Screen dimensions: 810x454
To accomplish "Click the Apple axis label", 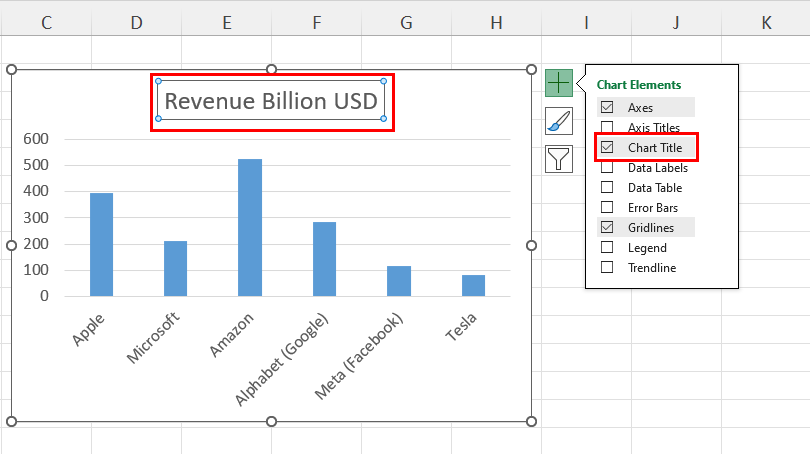I will coord(88,330).
